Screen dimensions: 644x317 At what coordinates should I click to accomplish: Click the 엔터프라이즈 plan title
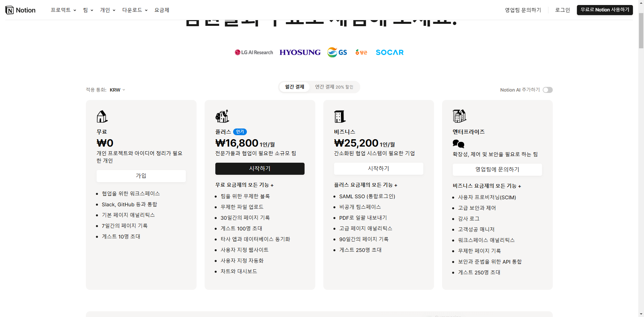469,132
